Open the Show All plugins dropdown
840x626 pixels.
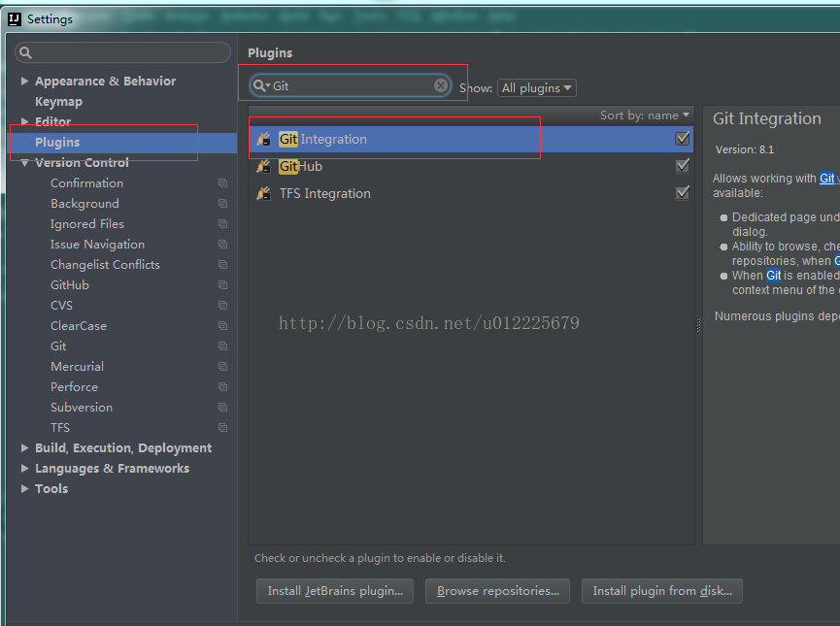point(537,87)
